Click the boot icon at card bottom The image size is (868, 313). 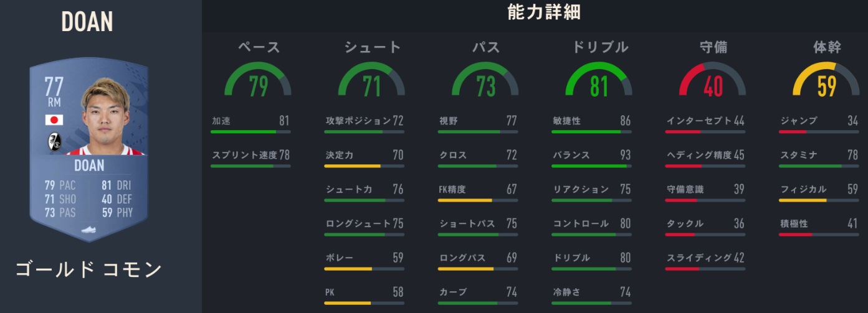click(89, 230)
